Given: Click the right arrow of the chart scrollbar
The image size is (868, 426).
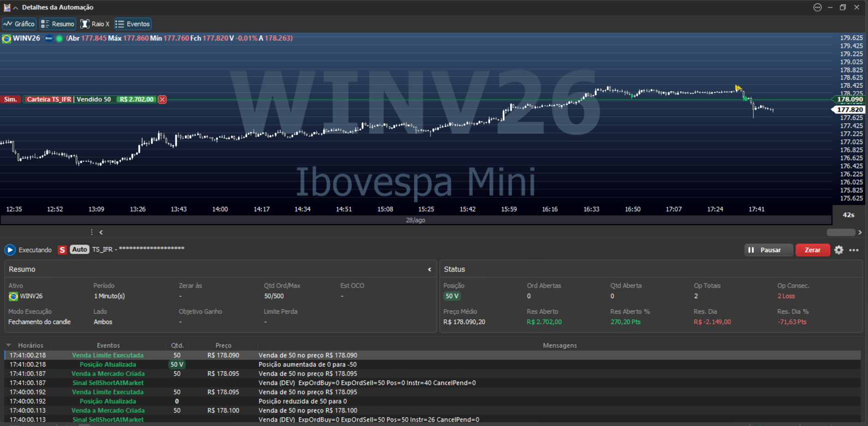Looking at the screenshot, I should (x=860, y=232).
